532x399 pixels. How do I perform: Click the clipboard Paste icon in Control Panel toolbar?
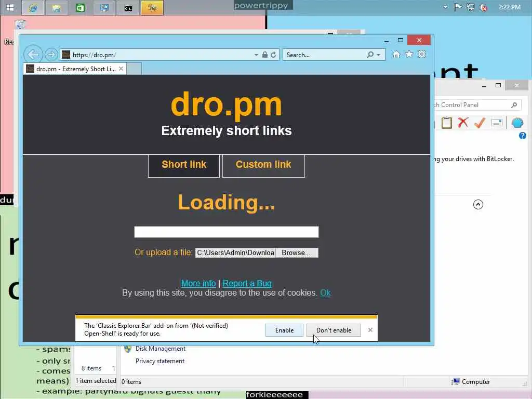[446, 123]
